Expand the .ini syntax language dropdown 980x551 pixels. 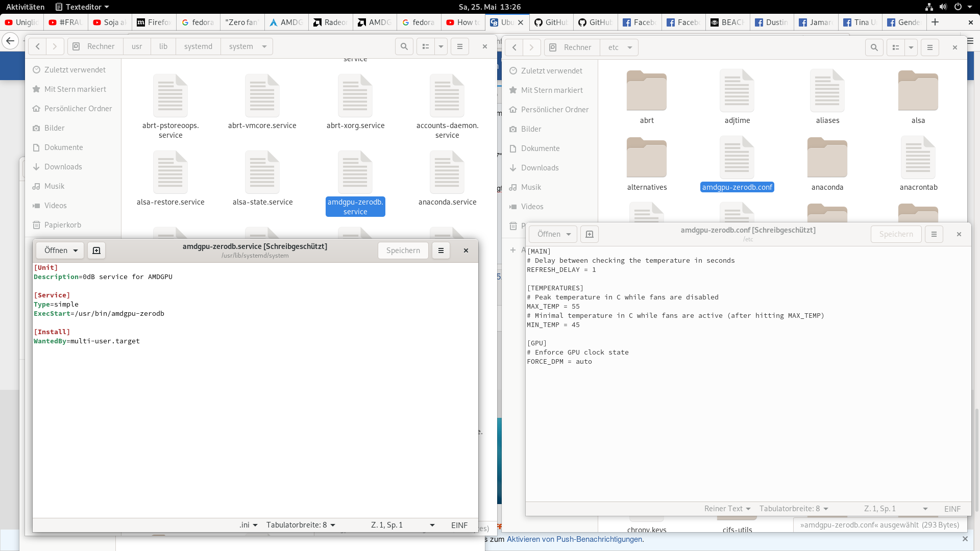click(249, 525)
